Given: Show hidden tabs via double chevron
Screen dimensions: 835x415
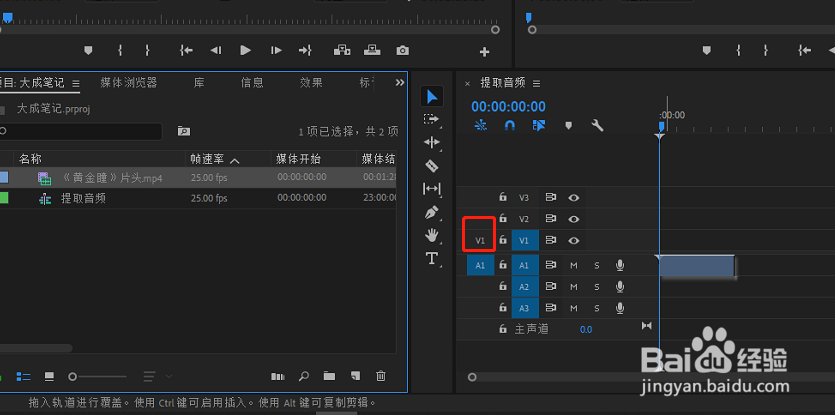Looking at the screenshot, I should (400, 83).
